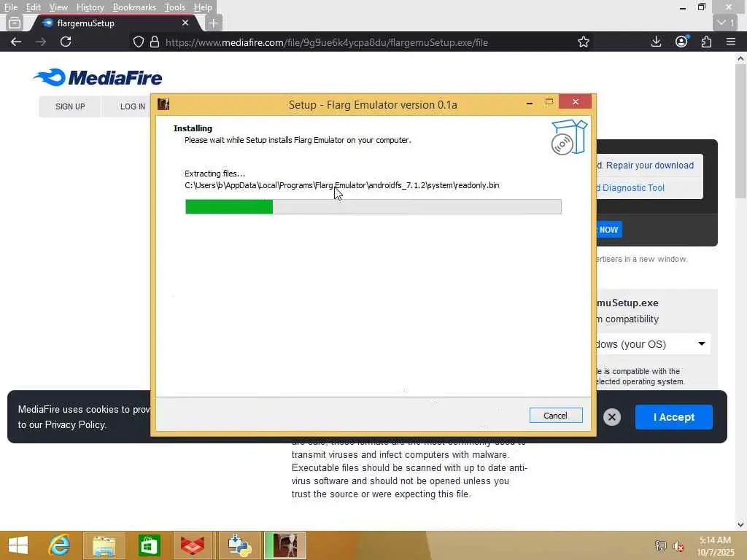The height and width of the screenshot is (560, 747).
Task: Click the installer box-and-disc graphic
Action: pos(569,137)
